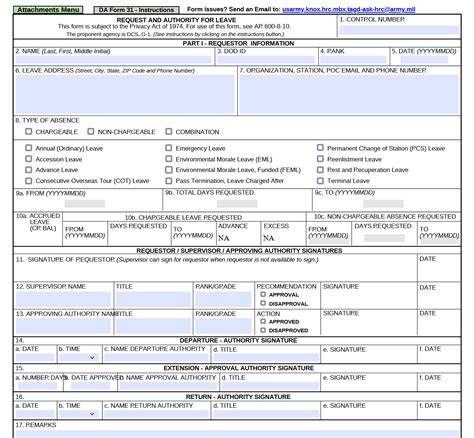Click the Remarks text field
This screenshot has width=474, height=438.
237,434
